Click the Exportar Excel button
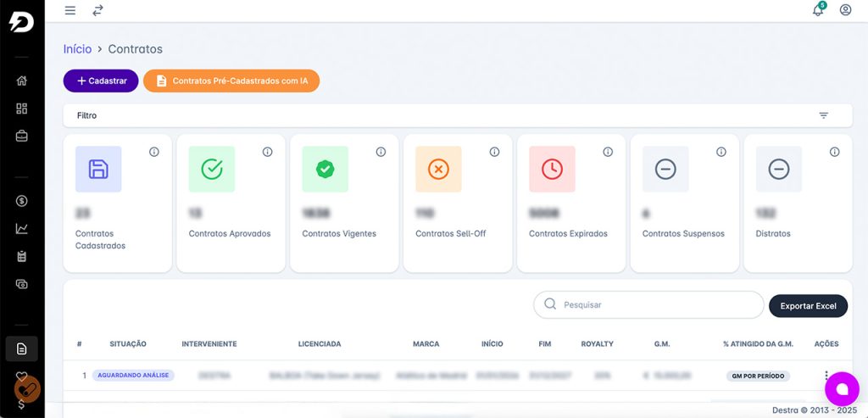 808,305
